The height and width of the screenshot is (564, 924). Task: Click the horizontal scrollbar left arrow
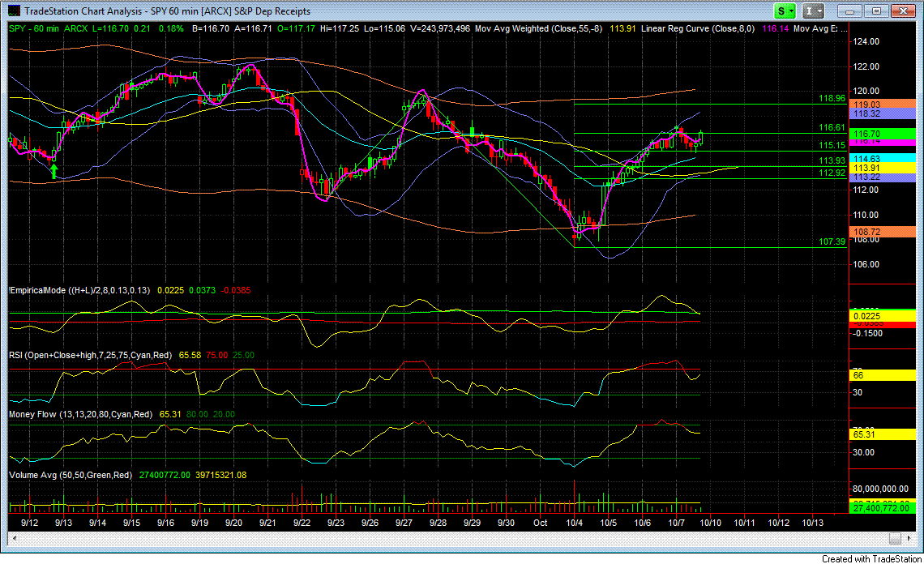coord(14,538)
